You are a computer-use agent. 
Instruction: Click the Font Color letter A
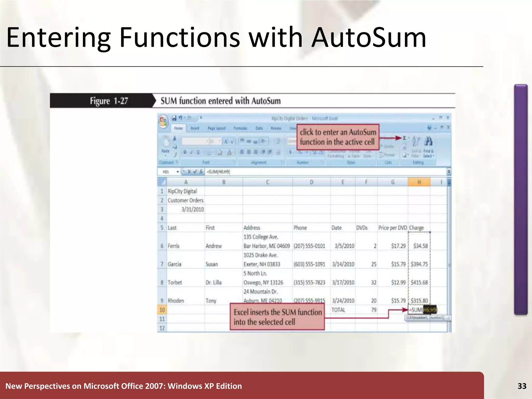click(229, 152)
